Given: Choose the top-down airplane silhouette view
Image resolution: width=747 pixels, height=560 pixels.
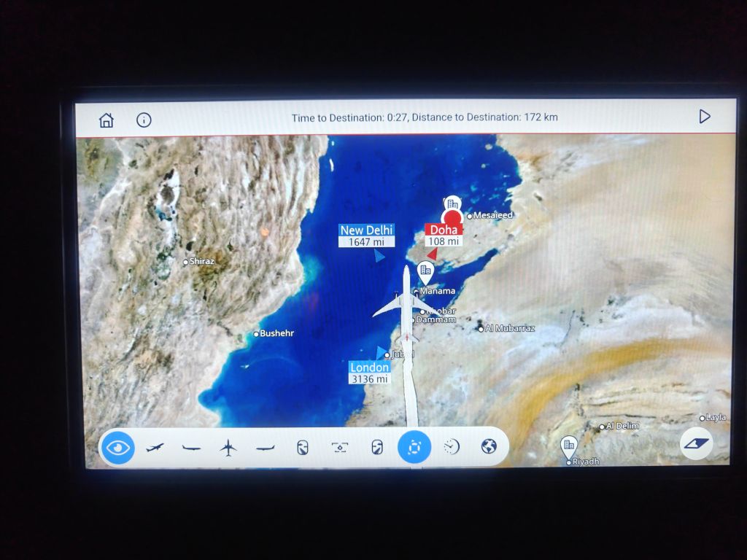Looking at the screenshot, I should tap(228, 447).
